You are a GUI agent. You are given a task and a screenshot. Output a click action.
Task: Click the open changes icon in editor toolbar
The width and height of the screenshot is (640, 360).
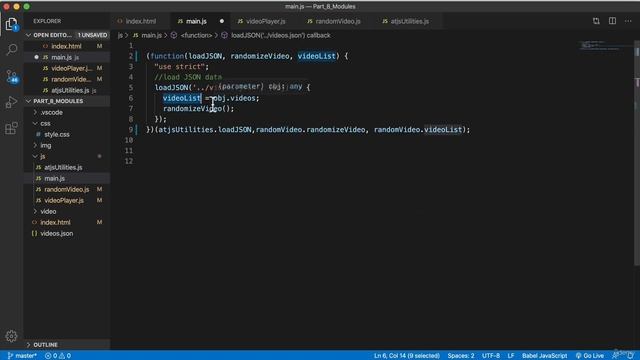596,21
